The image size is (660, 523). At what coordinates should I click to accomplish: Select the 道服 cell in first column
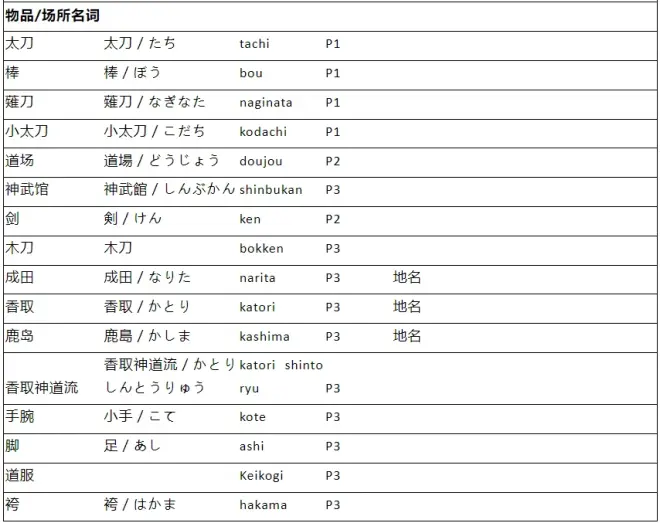[20, 476]
